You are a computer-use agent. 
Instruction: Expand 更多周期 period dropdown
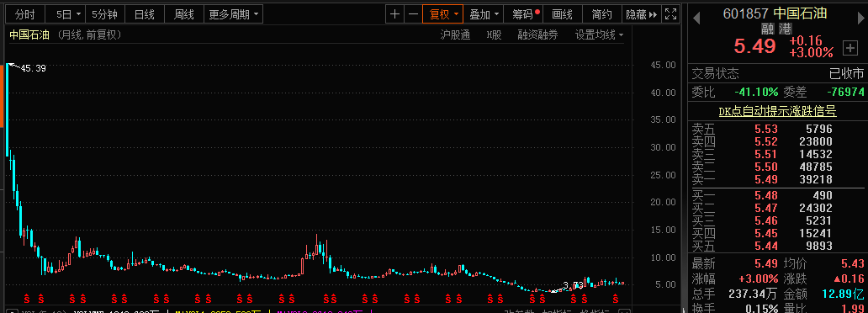(233, 14)
